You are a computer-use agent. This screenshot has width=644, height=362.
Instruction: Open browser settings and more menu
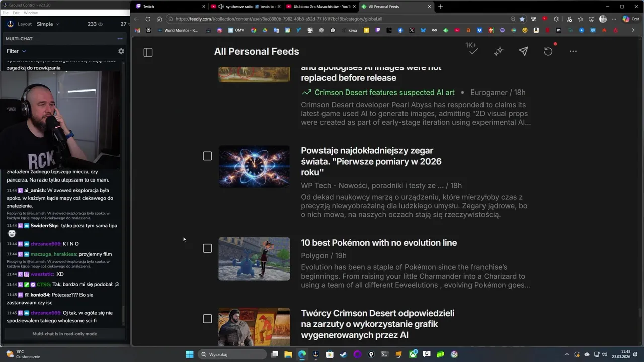[613, 19]
